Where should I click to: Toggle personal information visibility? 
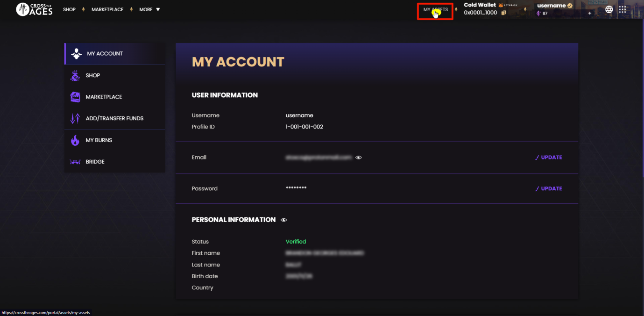284,220
